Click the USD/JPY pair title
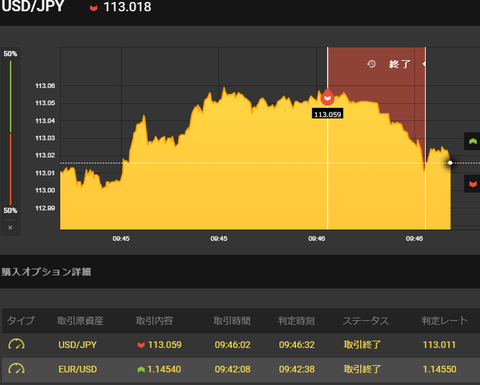Image resolution: width=480 pixels, height=385 pixels. point(32,6)
